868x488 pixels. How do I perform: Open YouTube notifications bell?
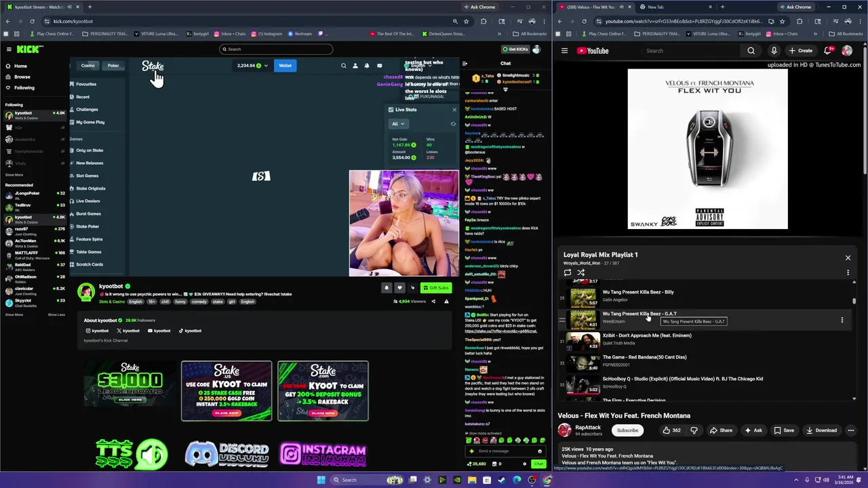coord(828,50)
